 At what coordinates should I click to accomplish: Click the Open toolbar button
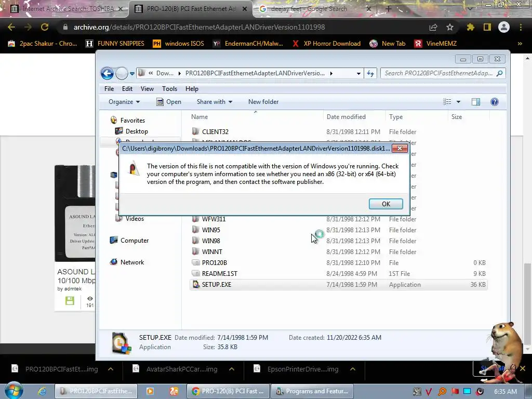[169, 102]
